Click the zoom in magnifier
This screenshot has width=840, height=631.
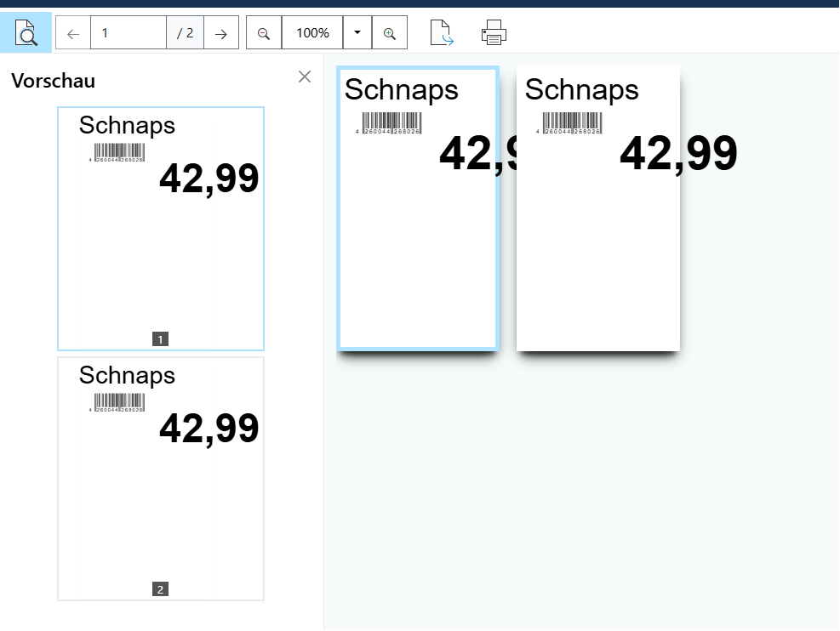pyautogui.click(x=390, y=33)
